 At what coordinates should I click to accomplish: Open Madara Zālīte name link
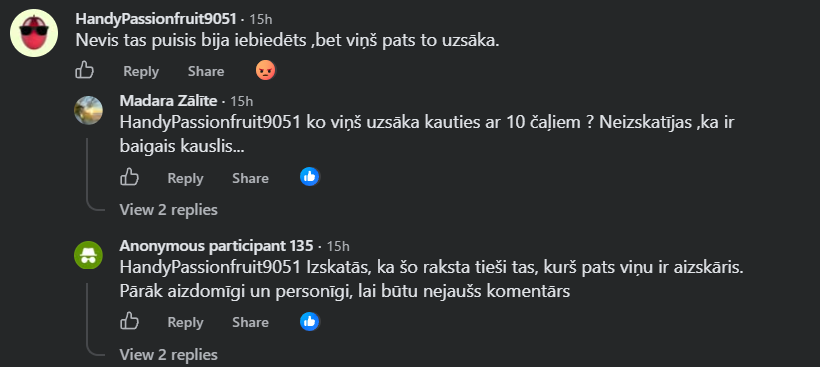point(168,101)
